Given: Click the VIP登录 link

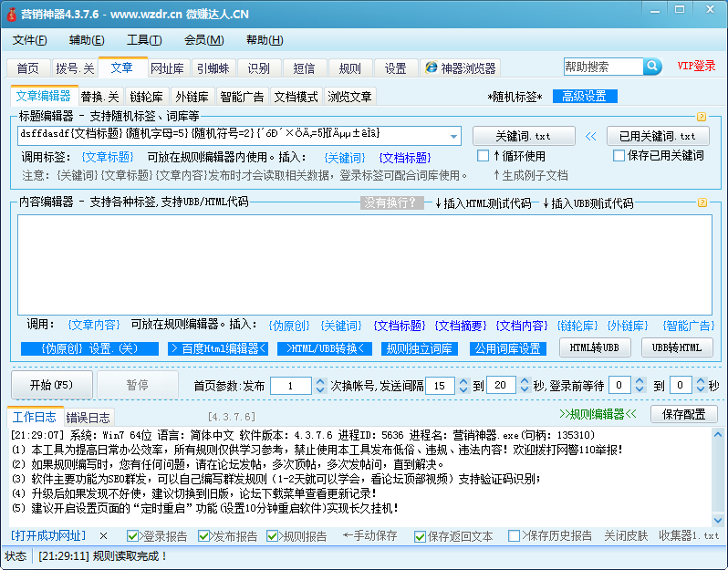Looking at the screenshot, I should 696,66.
